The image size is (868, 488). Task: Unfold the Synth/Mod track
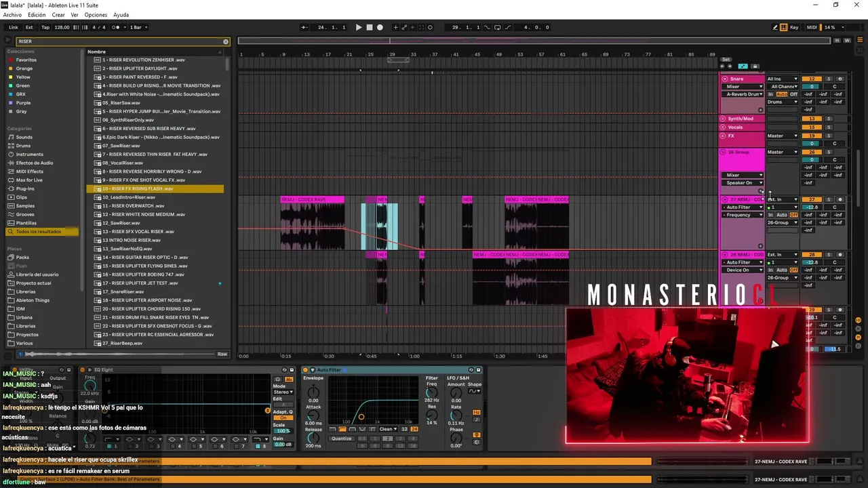click(724, 119)
